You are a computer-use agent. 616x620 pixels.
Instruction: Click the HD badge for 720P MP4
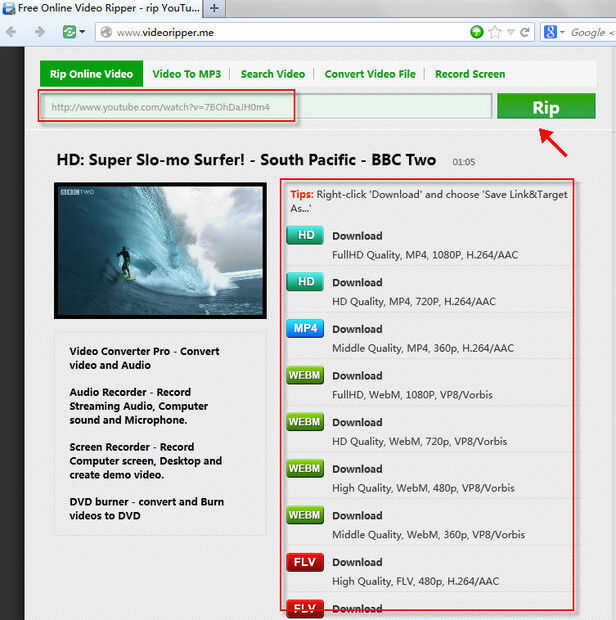[x=305, y=282]
